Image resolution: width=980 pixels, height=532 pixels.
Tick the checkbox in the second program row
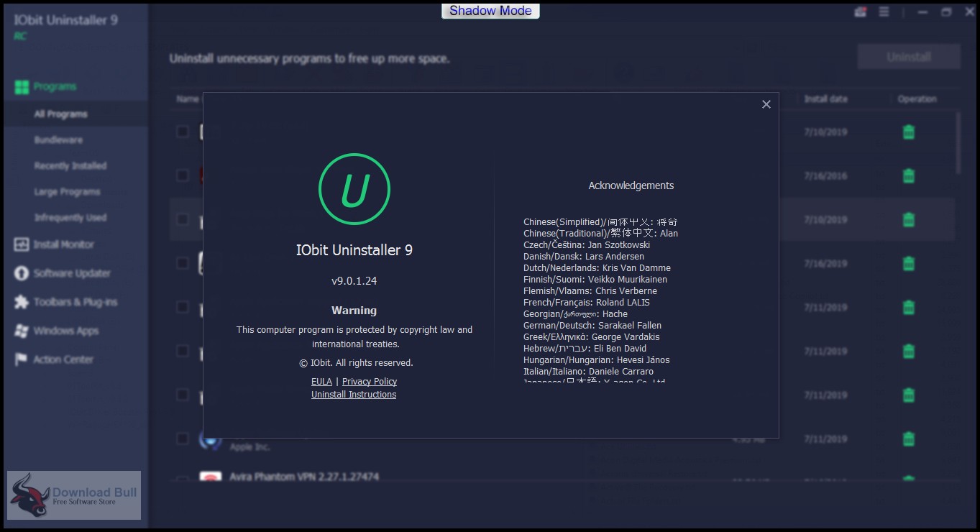(183, 175)
